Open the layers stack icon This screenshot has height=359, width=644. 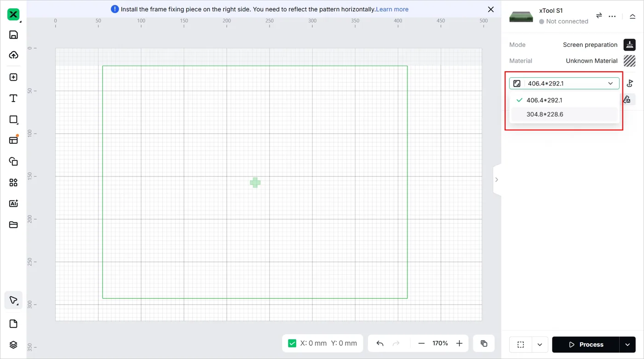[13, 345]
